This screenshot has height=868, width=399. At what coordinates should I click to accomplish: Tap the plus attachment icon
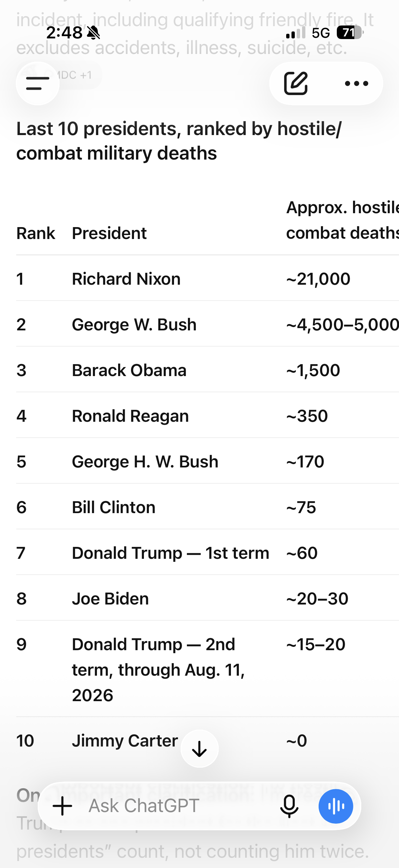(x=62, y=806)
